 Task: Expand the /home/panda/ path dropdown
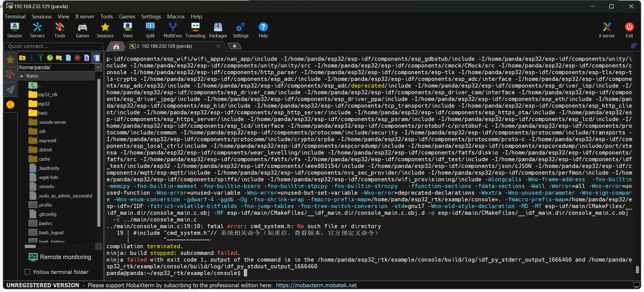98,67
